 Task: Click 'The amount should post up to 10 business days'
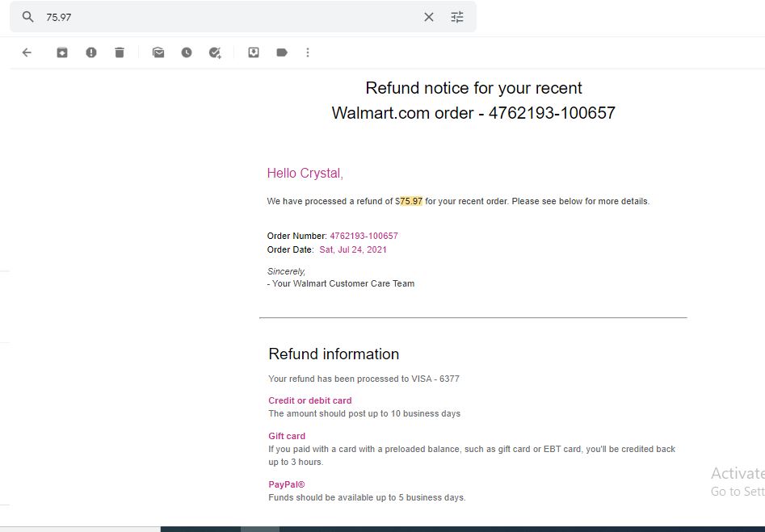(364, 413)
